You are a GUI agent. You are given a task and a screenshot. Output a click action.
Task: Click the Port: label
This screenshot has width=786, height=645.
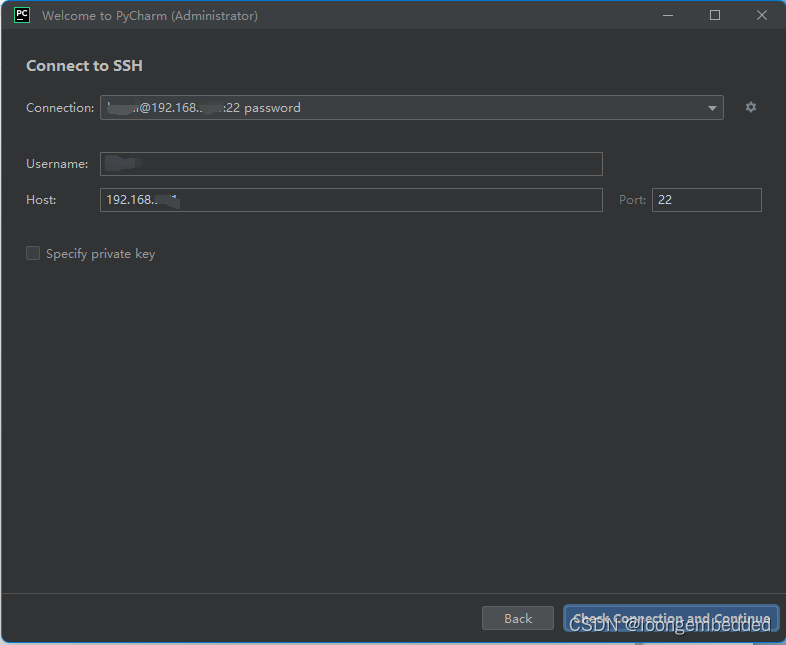[633, 200]
